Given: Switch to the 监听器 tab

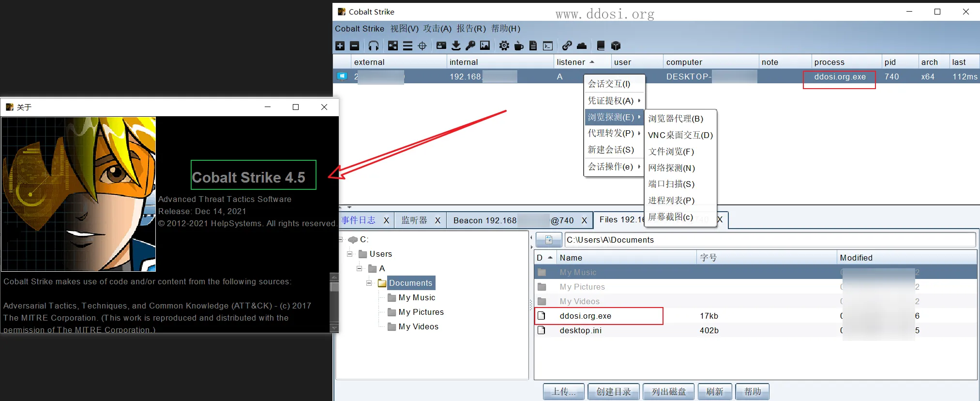Looking at the screenshot, I should [414, 220].
